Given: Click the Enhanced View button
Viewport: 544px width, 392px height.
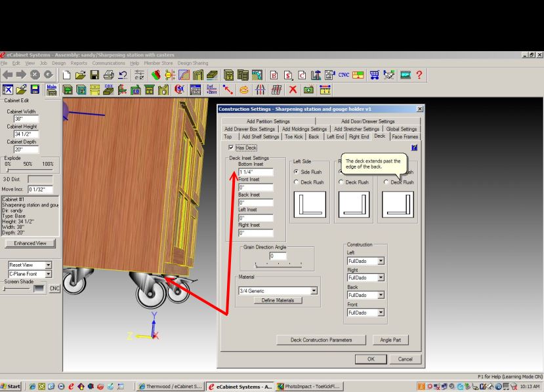Looking at the screenshot, I should pyautogui.click(x=30, y=243).
